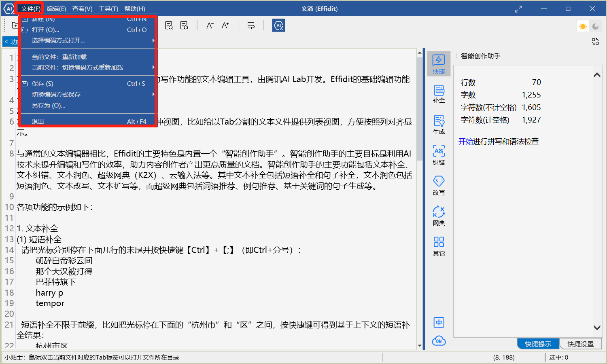Click the editor scrollbar down arrow
The image size is (607, 364).
pos(420,346)
